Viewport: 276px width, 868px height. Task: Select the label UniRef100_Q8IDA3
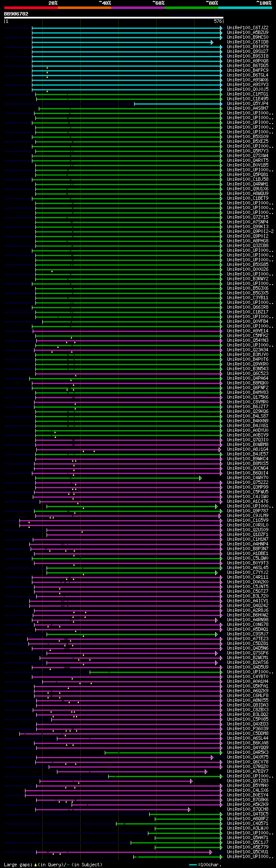(x=248, y=705)
